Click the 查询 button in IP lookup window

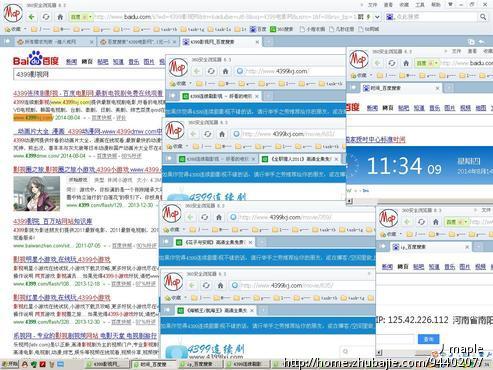(x=428, y=339)
